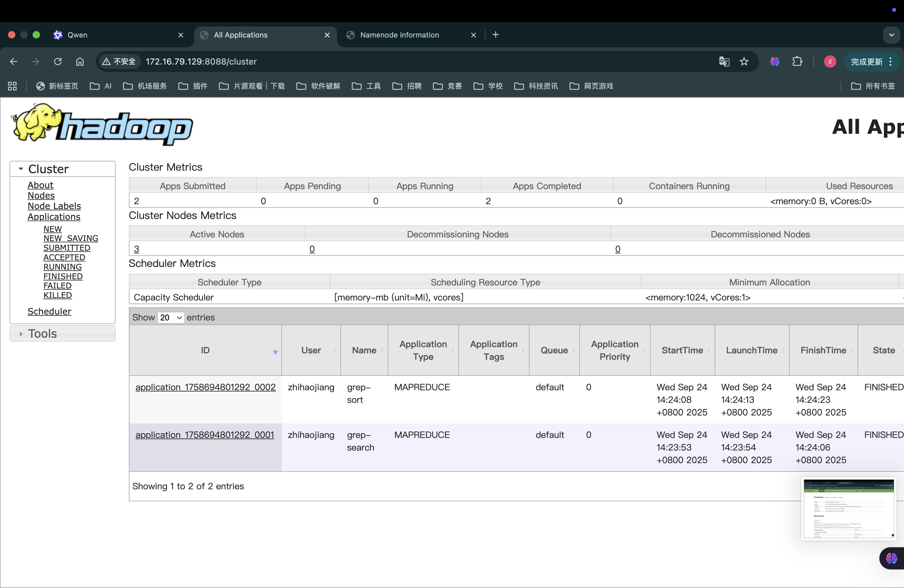
Task: Open the 学校 bookmark folder
Action: (488, 86)
